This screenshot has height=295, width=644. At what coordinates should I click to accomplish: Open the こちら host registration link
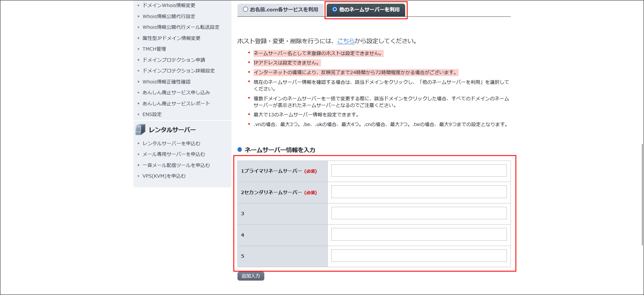346,41
